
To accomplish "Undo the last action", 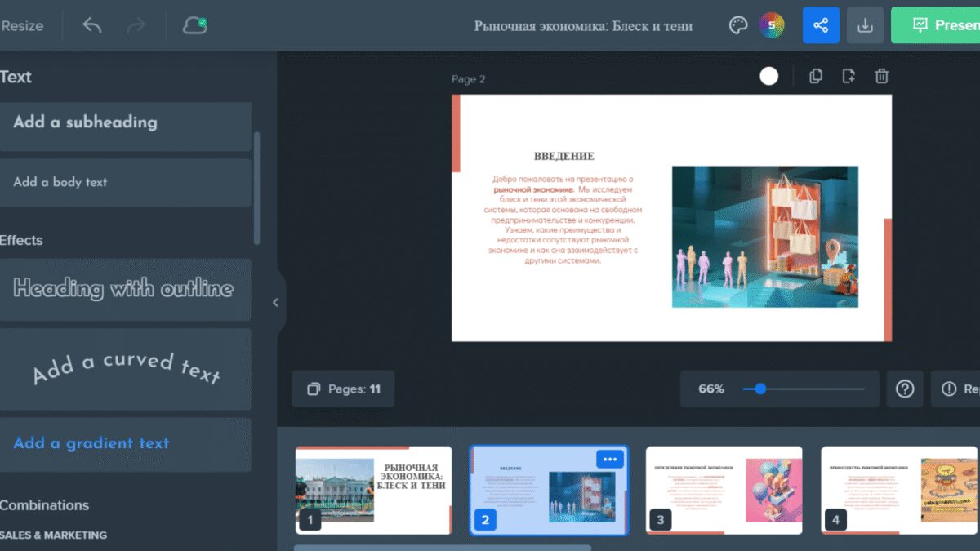I will [x=92, y=25].
